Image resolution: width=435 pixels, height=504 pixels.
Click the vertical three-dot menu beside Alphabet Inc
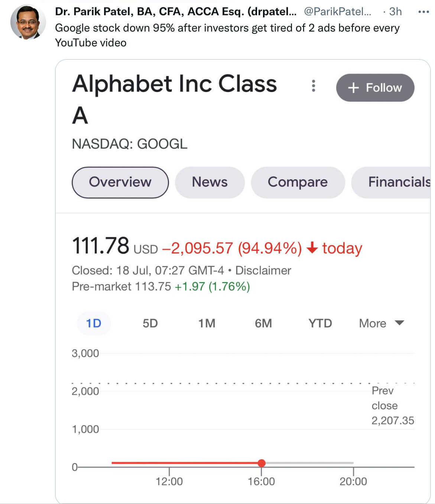[x=313, y=86]
